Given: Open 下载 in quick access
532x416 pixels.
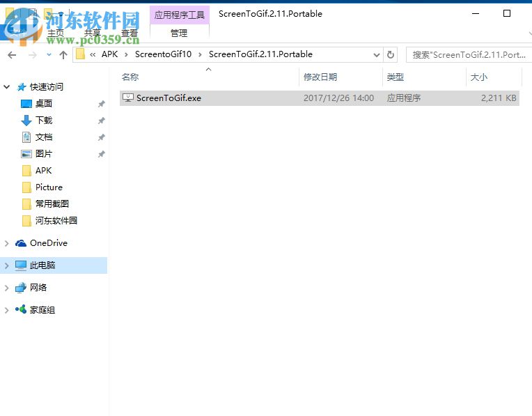Looking at the screenshot, I should (44, 121).
